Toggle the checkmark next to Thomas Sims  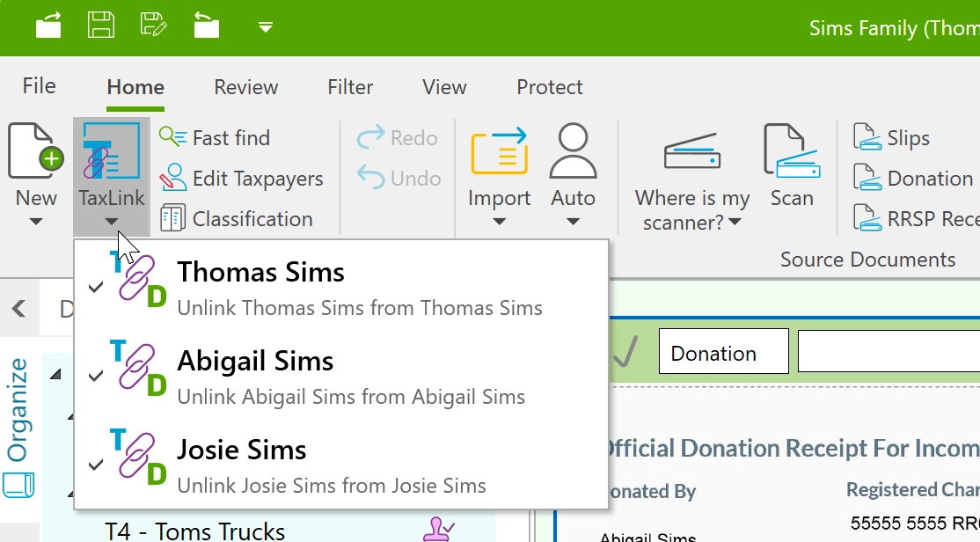coord(96,288)
